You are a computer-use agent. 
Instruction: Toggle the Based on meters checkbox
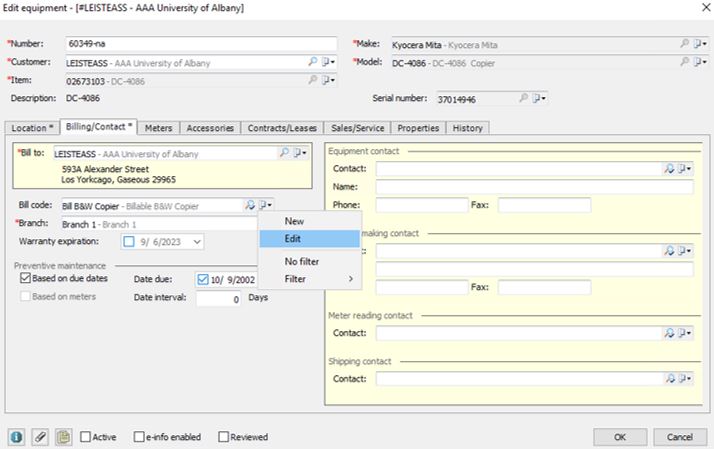tap(26, 296)
